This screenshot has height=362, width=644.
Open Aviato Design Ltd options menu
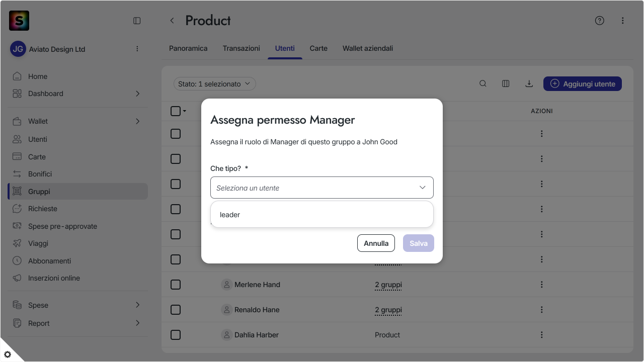coord(137,49)
